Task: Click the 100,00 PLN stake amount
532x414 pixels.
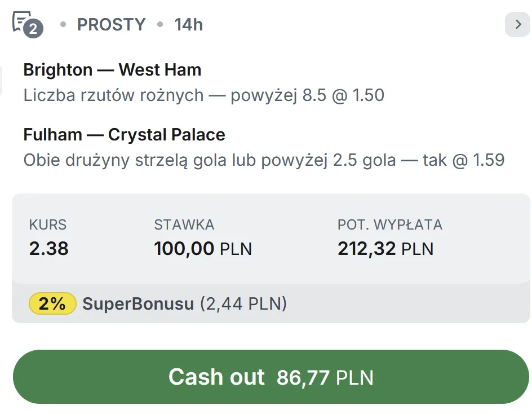Action: point(202,248)
